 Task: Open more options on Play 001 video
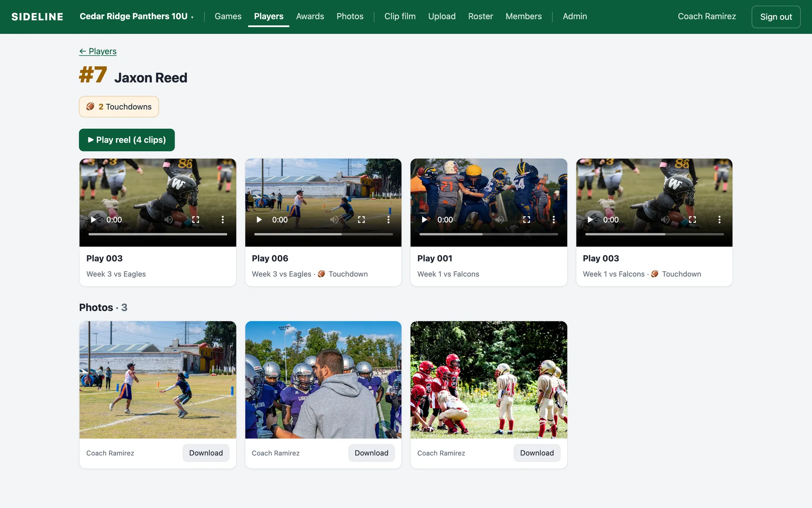554,220
